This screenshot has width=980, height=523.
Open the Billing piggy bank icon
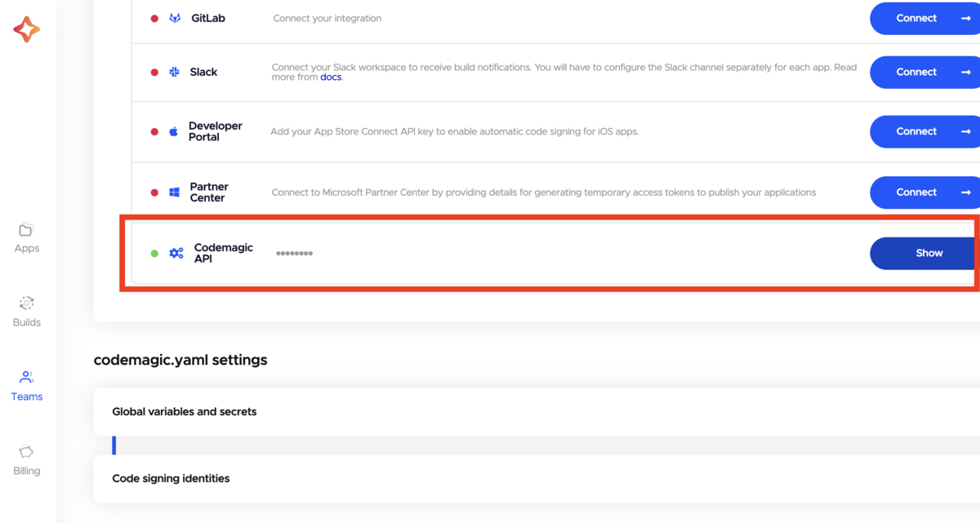[26, 451]
